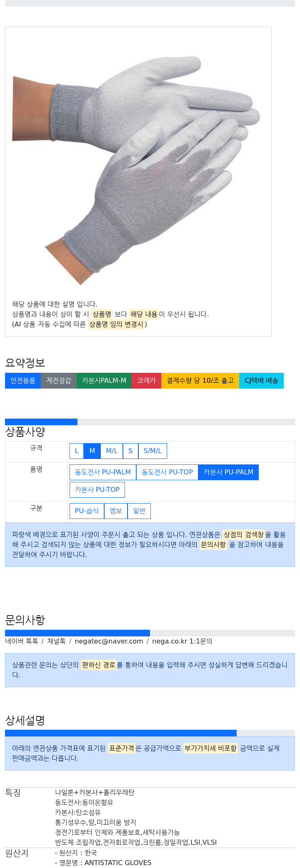300x868 pixels.
Task: Click the 안전용품 category tag
Action: [x=23, y=381]
